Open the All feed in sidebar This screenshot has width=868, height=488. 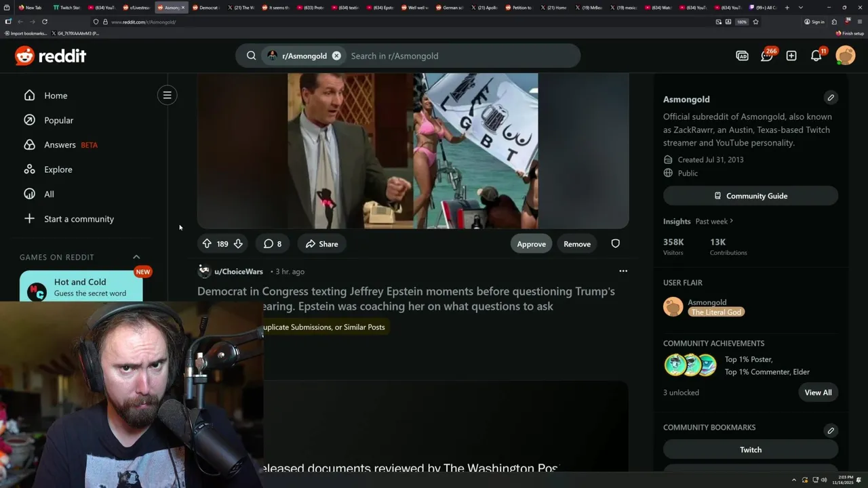coord(49,194)
